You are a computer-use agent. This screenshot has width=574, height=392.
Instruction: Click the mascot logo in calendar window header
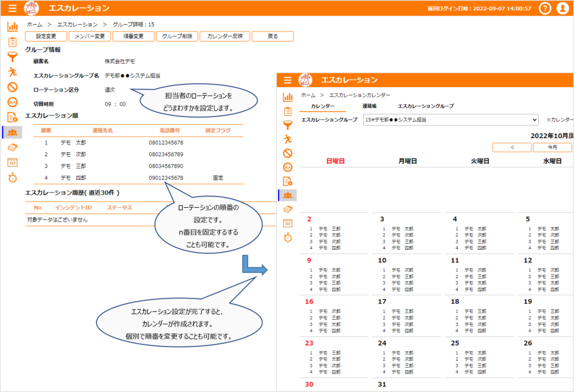[x=305, y=80]
